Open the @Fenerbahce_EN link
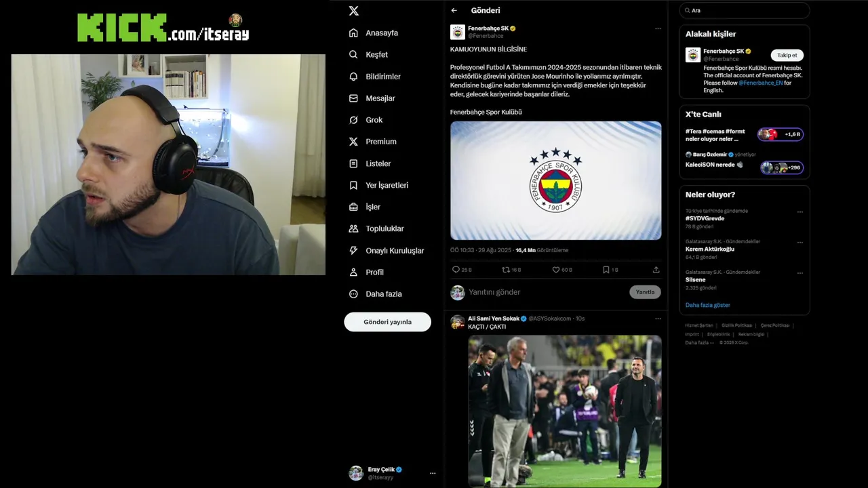The height and width of the screenshot is (488, 868). coord(761,83)
